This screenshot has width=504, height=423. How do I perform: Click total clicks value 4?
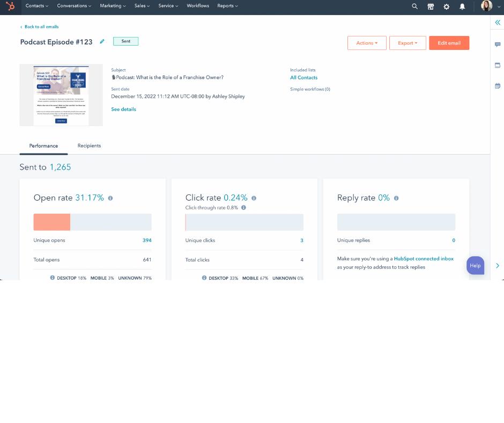coord(302,260)
